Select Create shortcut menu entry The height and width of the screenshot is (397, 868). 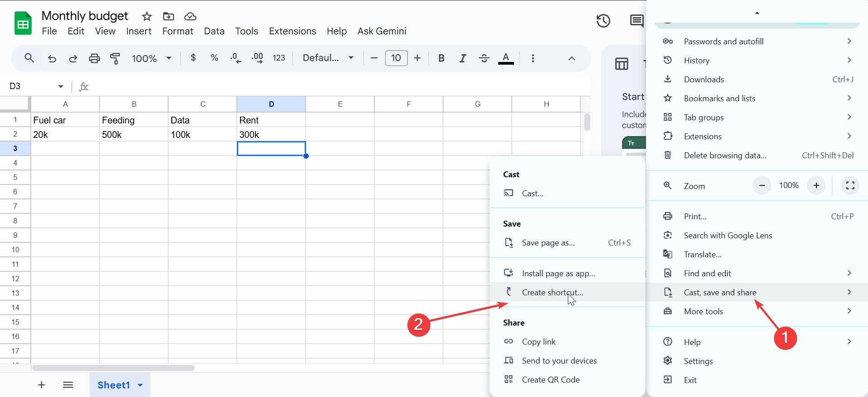552,293
